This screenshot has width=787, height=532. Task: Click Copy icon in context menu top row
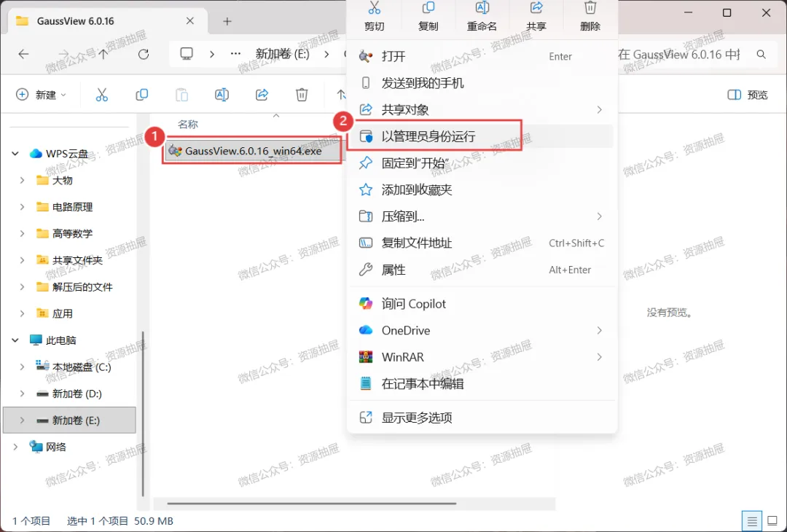coord(428,8)
